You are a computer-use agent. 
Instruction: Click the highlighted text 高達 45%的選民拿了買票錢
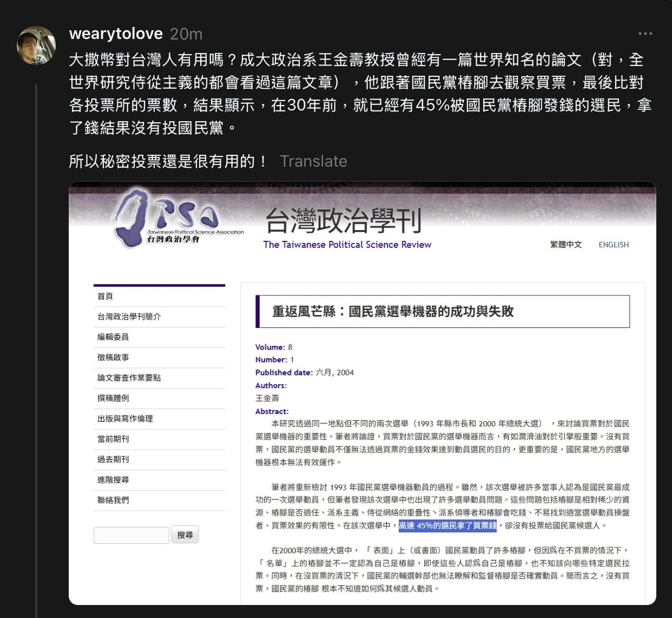coord(447,525)
